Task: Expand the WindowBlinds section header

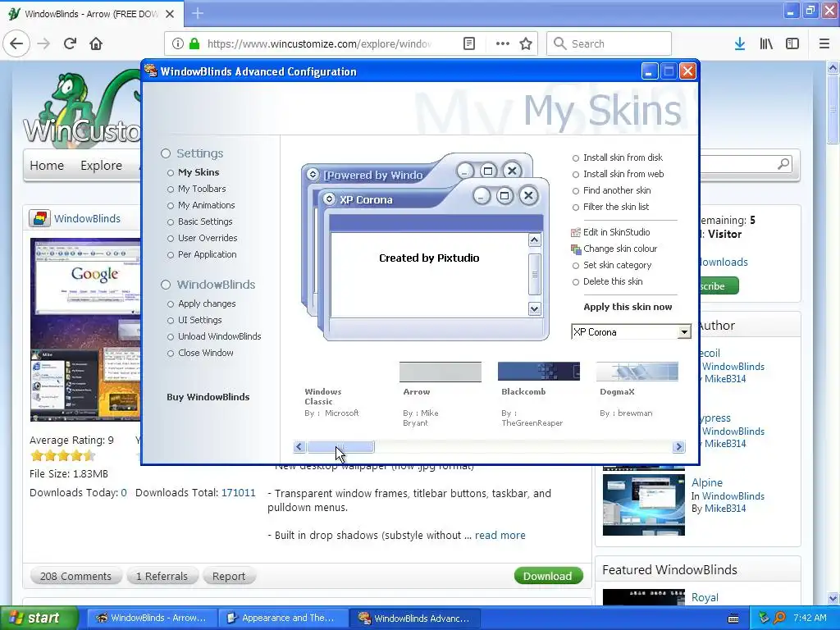Action: coord(216,285)
